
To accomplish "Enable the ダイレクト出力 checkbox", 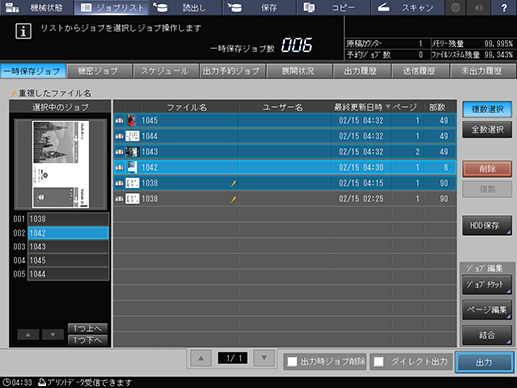I will 378,362.
